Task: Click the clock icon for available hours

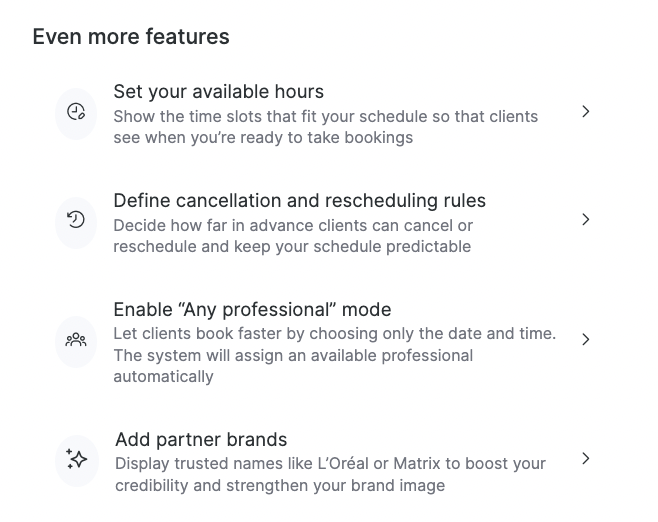Action: pyautogui.click(x=76, y=112)
